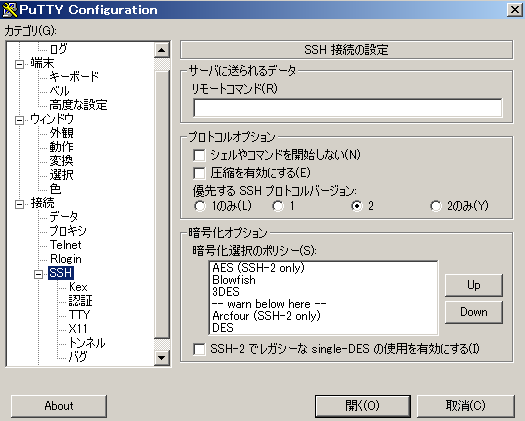Open the 外観 category
This screenshot has height=421, width=525.
[61, 133]
